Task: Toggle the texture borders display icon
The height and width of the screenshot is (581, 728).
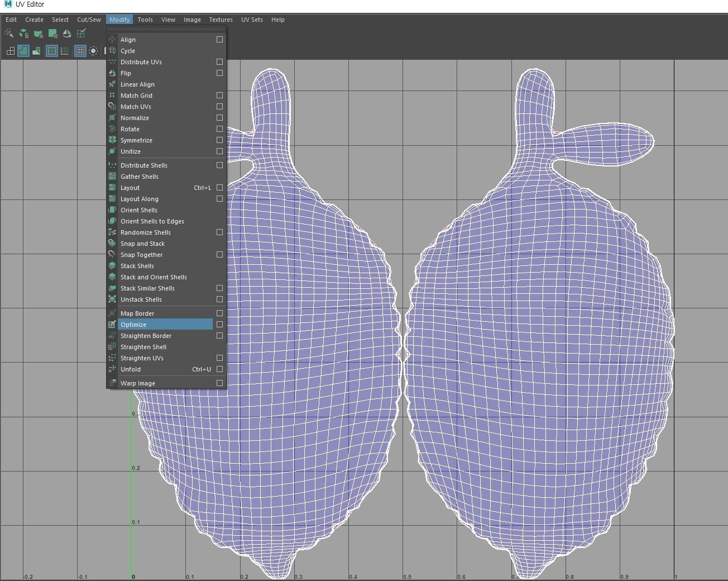Action: (x=52, y=51)
